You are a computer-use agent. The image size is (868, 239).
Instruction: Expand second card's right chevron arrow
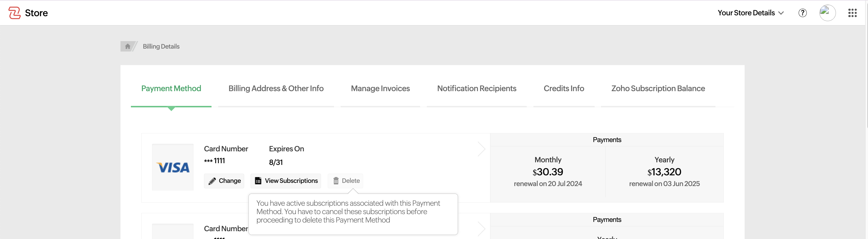481,229
